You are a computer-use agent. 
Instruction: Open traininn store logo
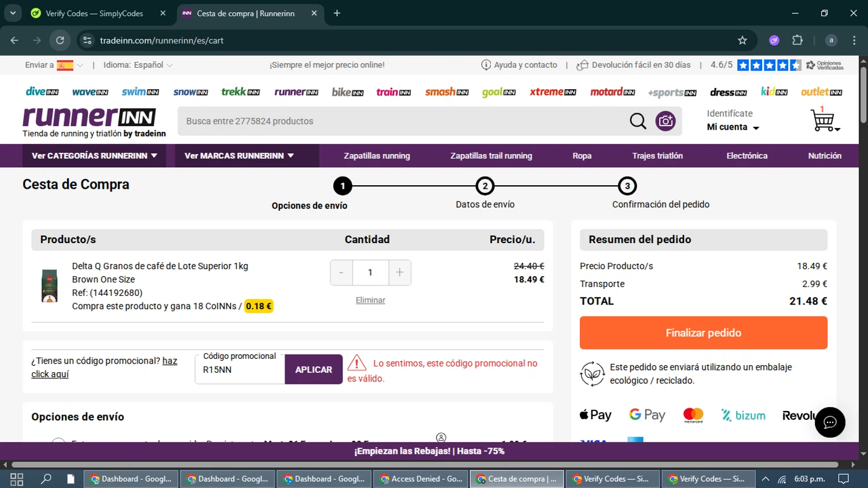(393, 92)
